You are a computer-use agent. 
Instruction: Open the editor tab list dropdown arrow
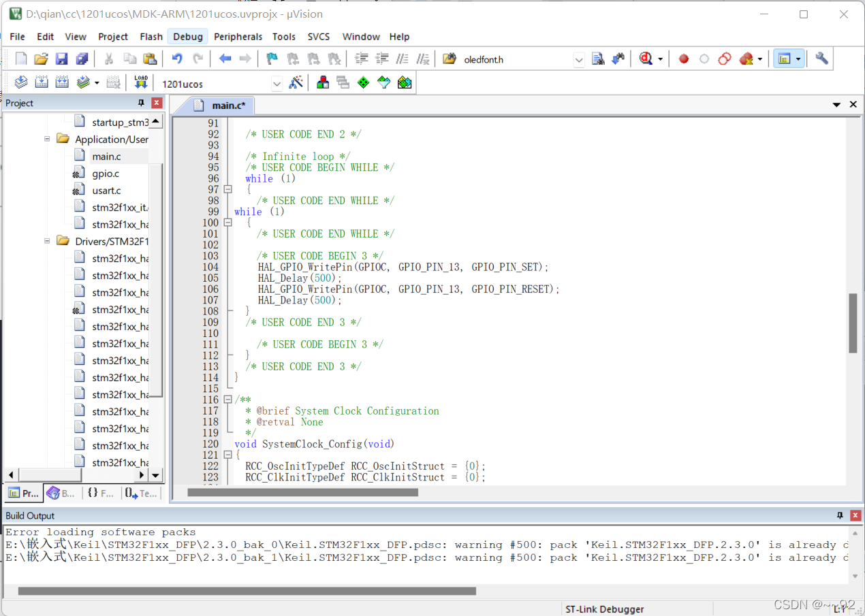tap(836, 105)
